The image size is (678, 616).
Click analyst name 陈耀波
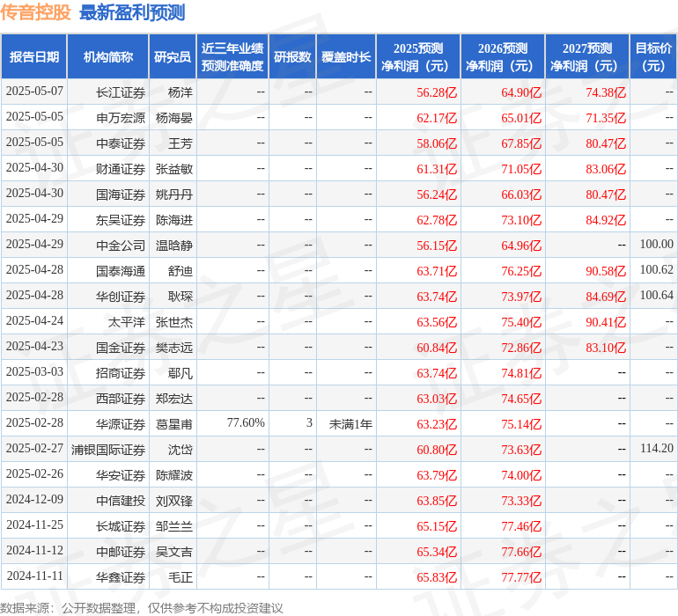click(174, 475)
